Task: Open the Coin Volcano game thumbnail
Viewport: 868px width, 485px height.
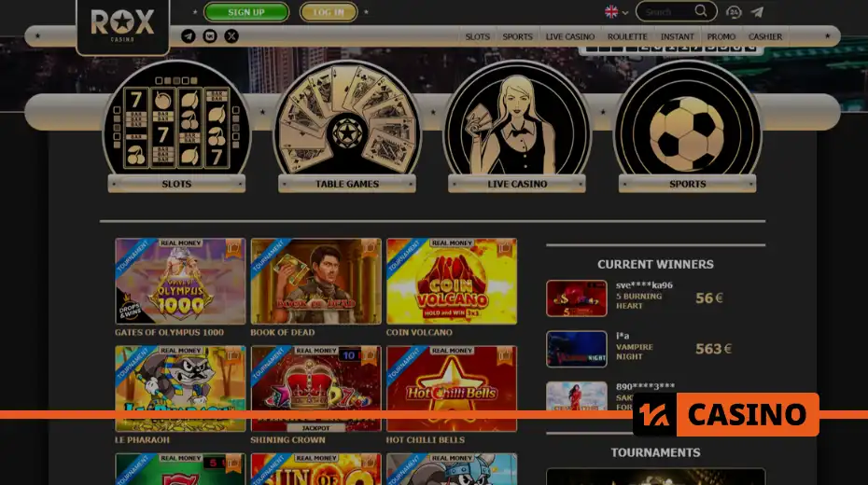Action: 451,282
